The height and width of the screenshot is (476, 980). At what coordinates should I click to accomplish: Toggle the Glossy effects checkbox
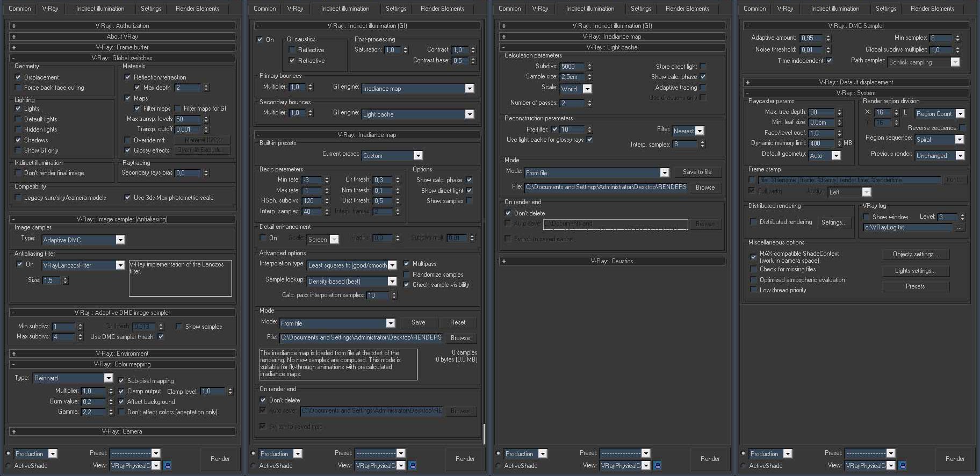128,150
